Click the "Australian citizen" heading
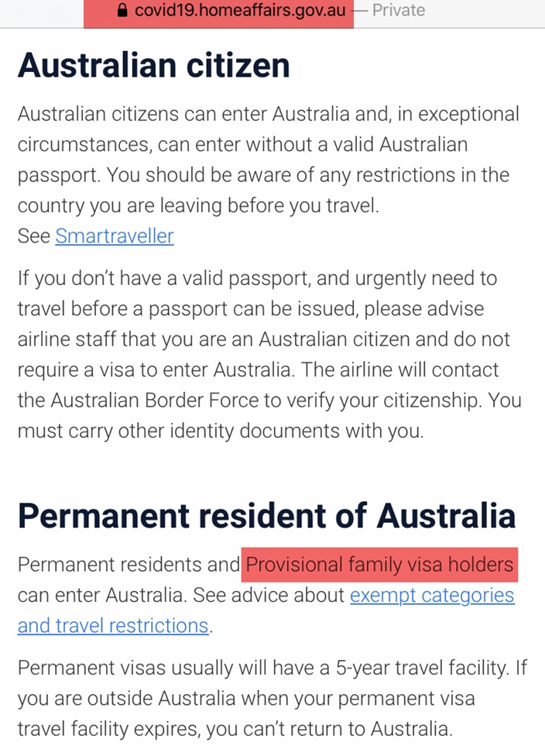This screenshot has width=545, height=756. point(154,66)
